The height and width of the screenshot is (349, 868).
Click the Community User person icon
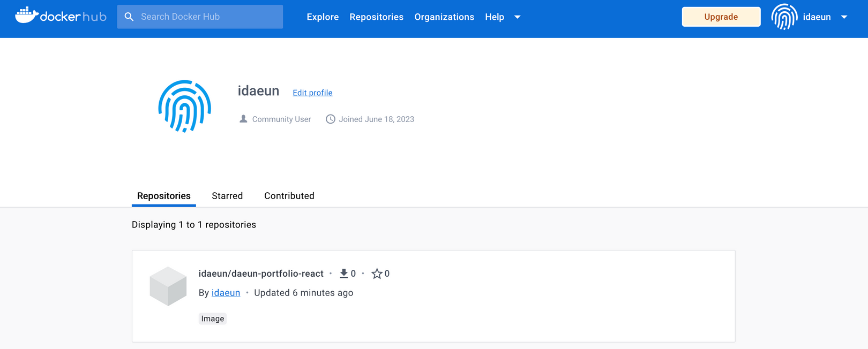point(243,119)
